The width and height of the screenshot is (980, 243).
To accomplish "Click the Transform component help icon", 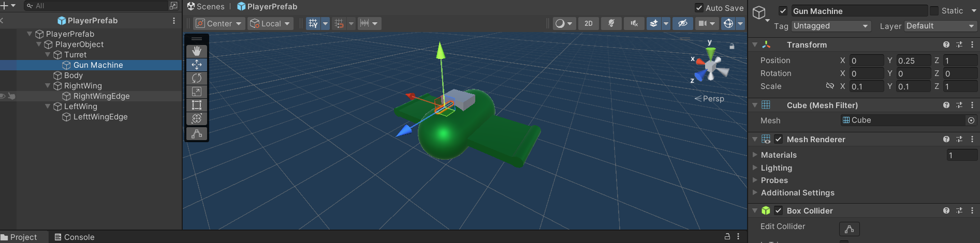I will 946,45.
